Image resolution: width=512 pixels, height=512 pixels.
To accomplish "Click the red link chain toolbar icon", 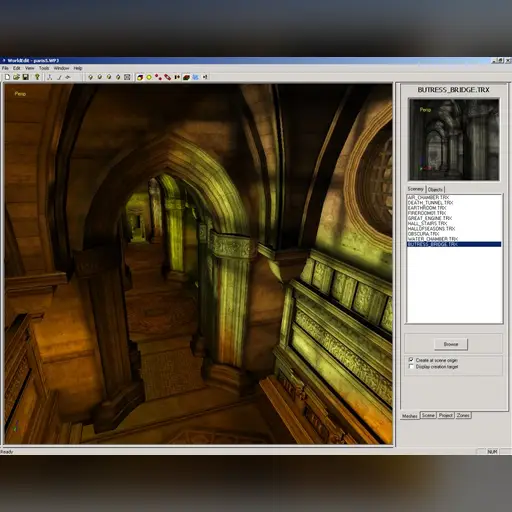I will (x=168, y=77).
